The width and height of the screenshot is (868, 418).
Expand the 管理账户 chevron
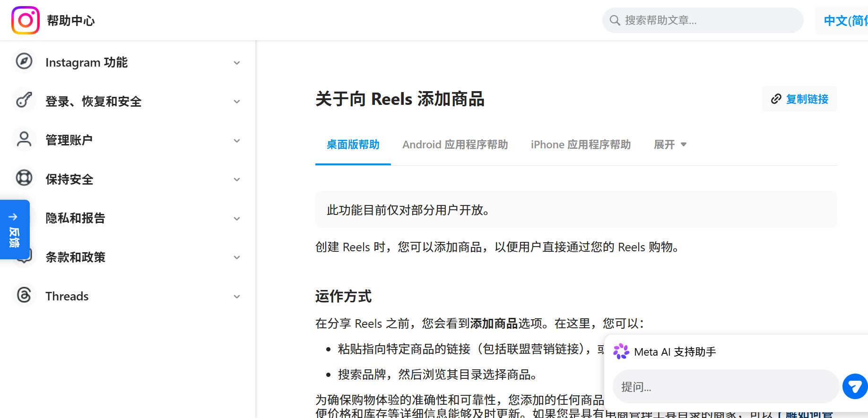tap(237, 141)
